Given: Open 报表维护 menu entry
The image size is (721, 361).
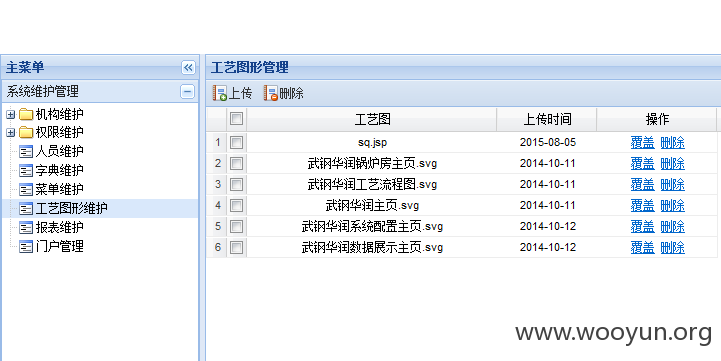Looking at the screenshot, I should pyautogui.click(x=59, y=227).
